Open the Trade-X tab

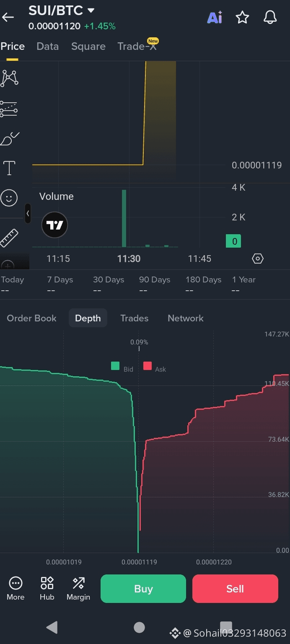[137, 46]
